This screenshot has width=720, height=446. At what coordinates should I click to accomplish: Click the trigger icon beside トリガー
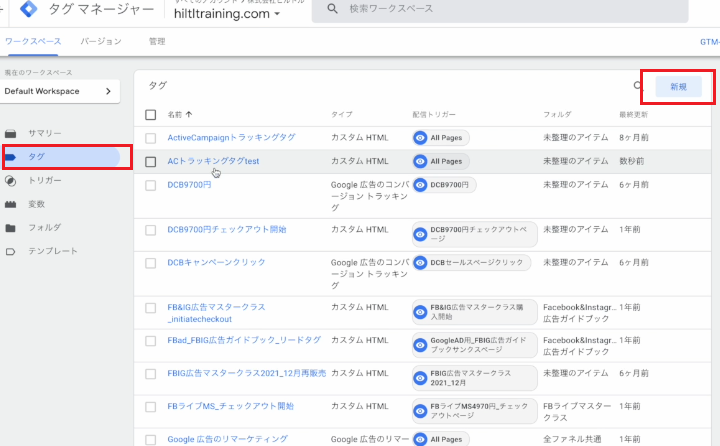coord(11,181)
